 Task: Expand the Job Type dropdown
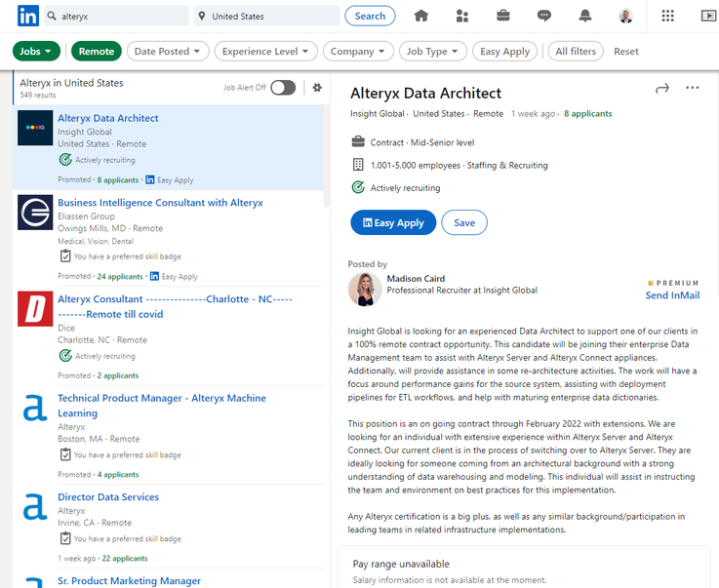(x=432, y=52)
